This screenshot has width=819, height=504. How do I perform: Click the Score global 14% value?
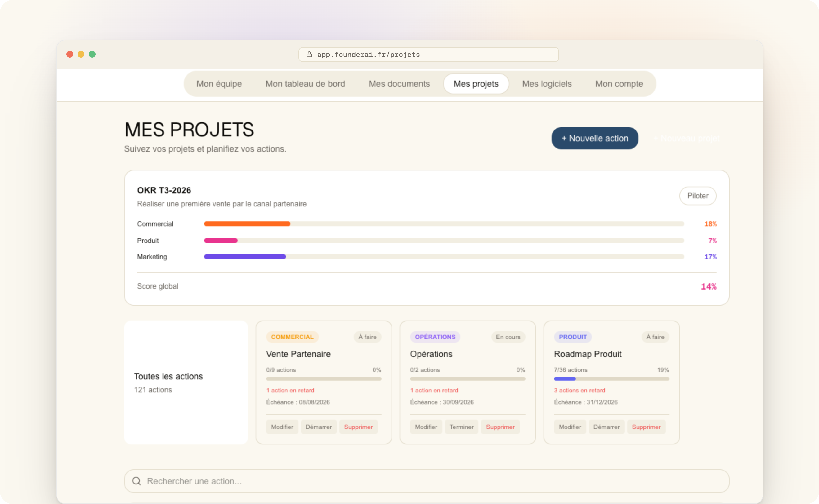[x=709, y=286]
